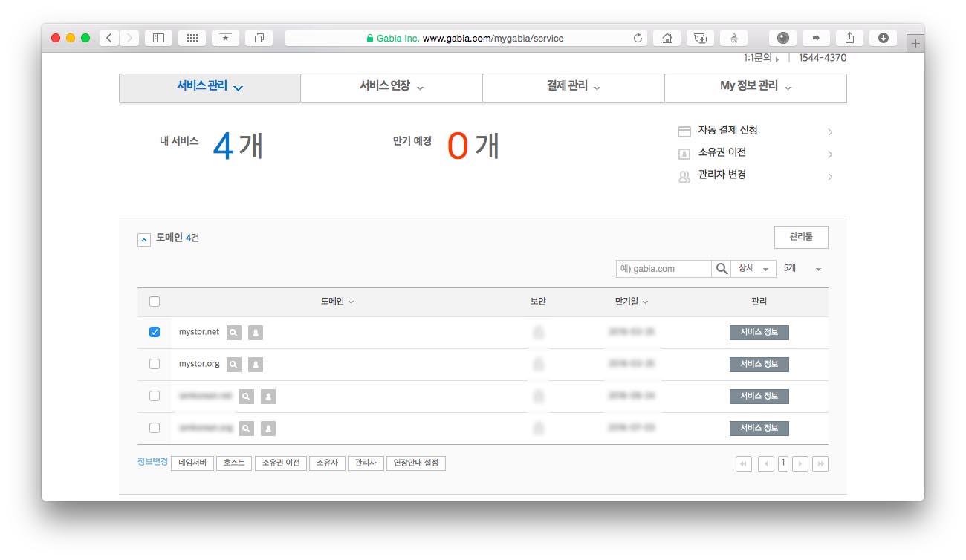
Task: Open Safari downloads icon
Action: click(x=883, y=38)
